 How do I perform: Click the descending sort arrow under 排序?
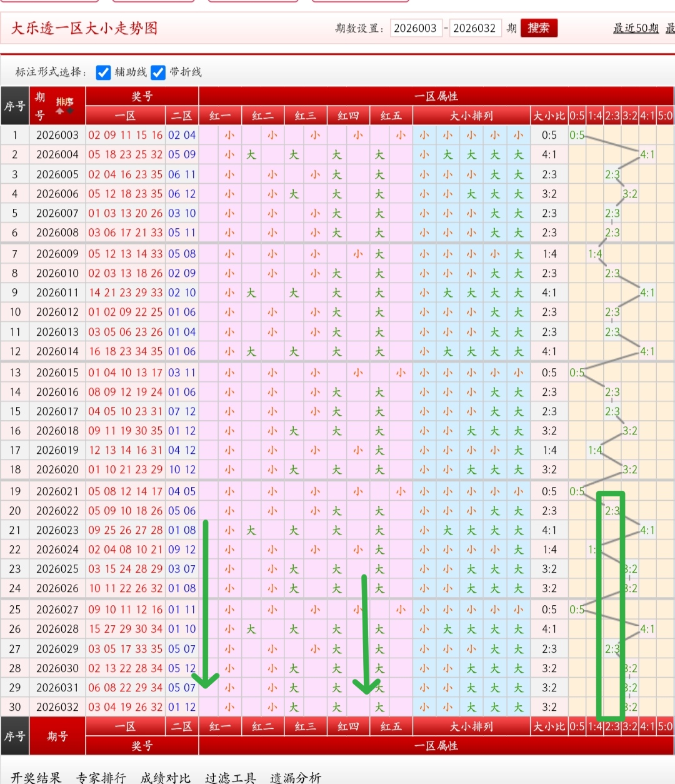(x=69, y=111)
